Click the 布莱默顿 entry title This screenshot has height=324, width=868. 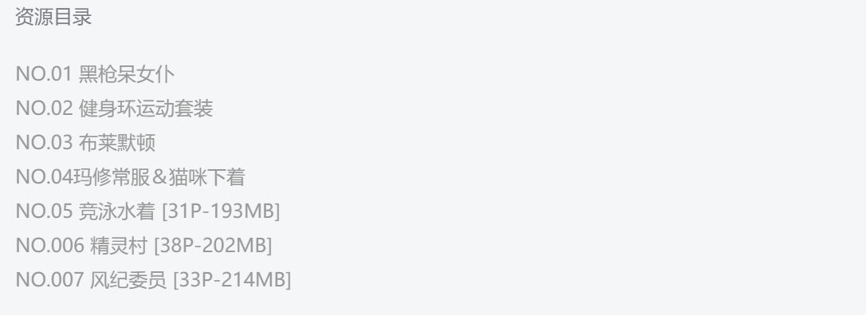point(117,143)
